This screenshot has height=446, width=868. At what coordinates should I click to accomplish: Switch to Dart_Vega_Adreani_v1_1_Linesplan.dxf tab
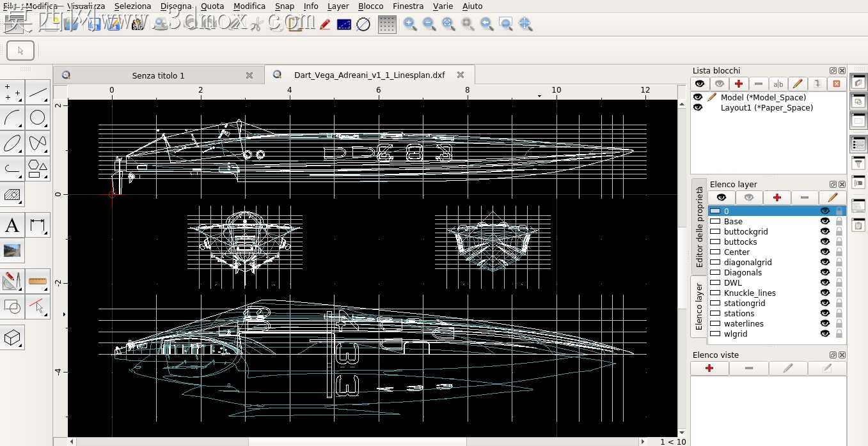tap(369, 75)
